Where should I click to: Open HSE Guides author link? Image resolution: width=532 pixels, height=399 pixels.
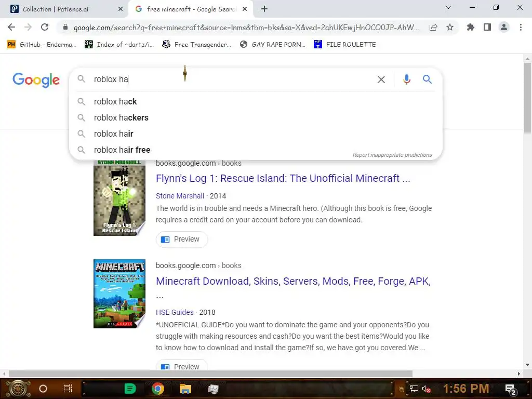[175, 312]
